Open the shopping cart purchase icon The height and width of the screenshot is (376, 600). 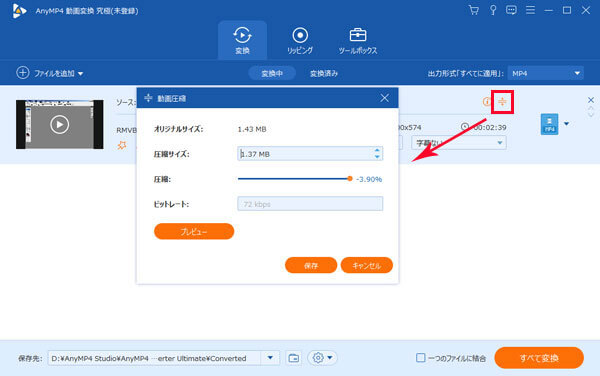click(x=474, y=10)
